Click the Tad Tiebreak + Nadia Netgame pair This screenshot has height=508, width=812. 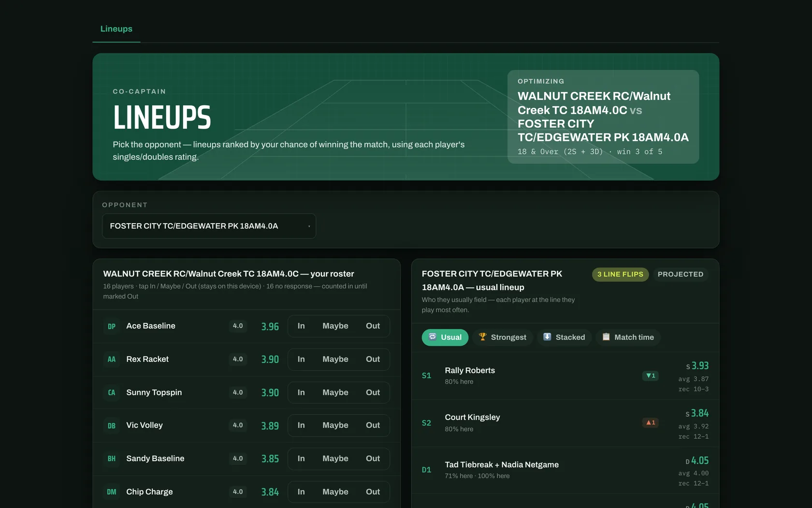coord(502,465)
